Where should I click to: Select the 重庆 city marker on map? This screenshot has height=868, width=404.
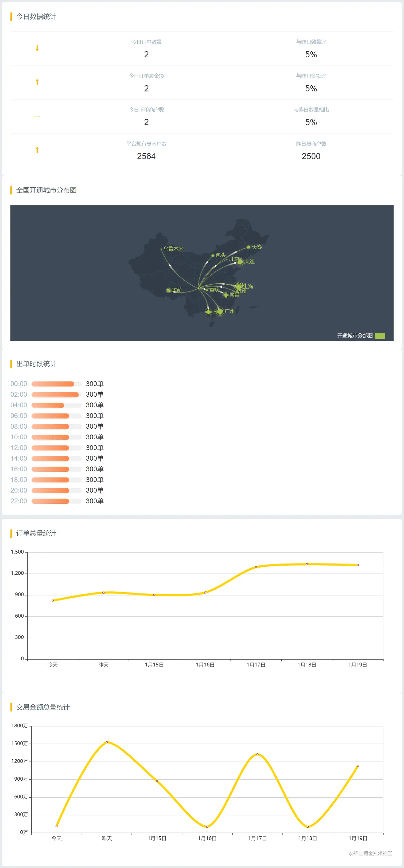click(207, 290)
